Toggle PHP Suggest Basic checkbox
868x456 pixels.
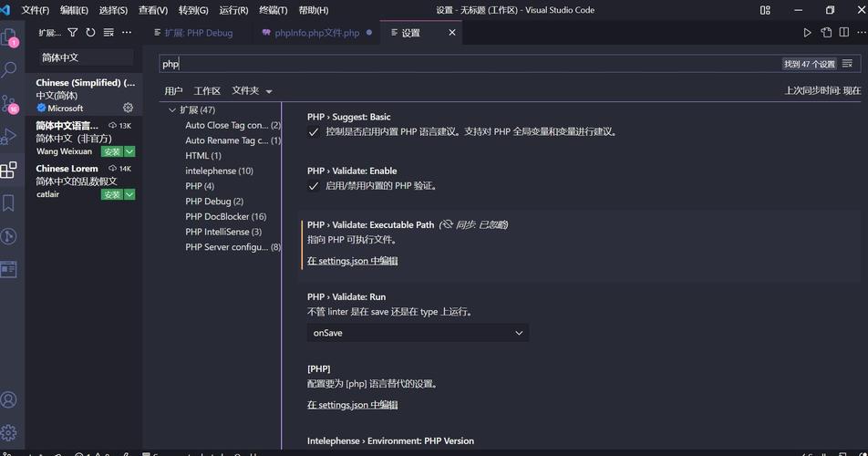(x=314, y=132)
